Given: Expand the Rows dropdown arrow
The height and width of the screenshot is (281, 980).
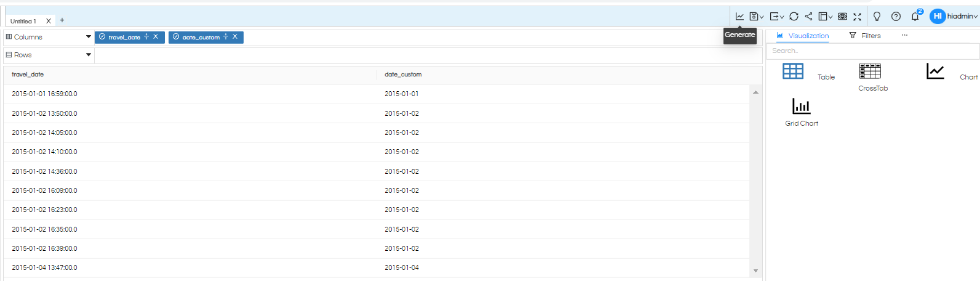Looking at the screenshot, I should 89,55.
